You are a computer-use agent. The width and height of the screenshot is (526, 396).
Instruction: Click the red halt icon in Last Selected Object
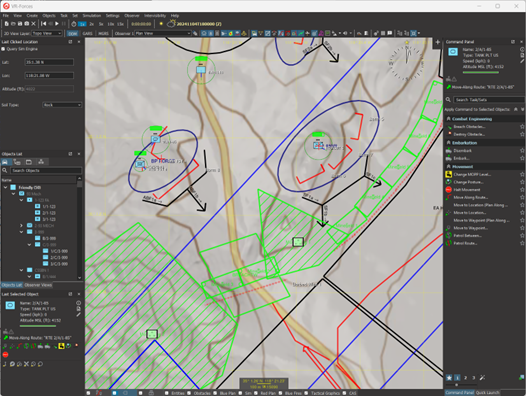(5, 354)
